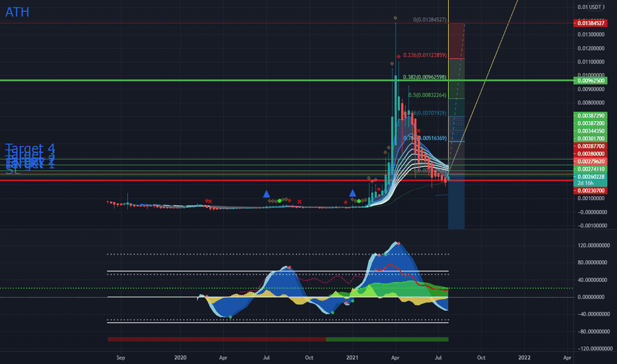Click the red X marker near 0.00516369 label
Viewport: 617px width, 364px height.
click(x=418, y=131)
